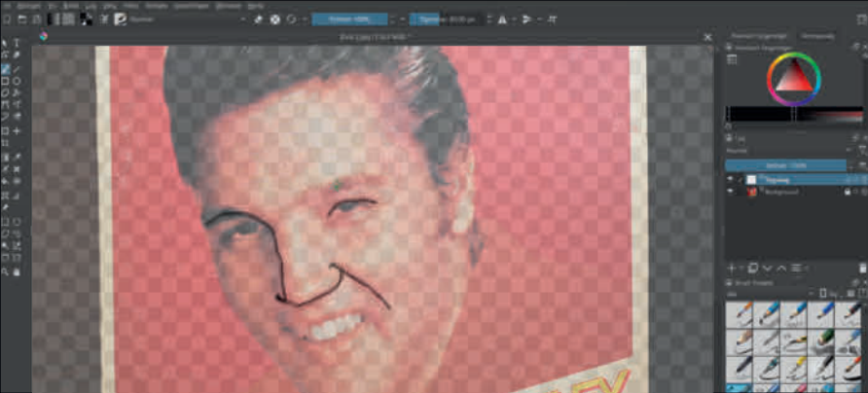Click the hue ring of color selector
The width and height of the screenshot is (868, 393).
point(793,54)
